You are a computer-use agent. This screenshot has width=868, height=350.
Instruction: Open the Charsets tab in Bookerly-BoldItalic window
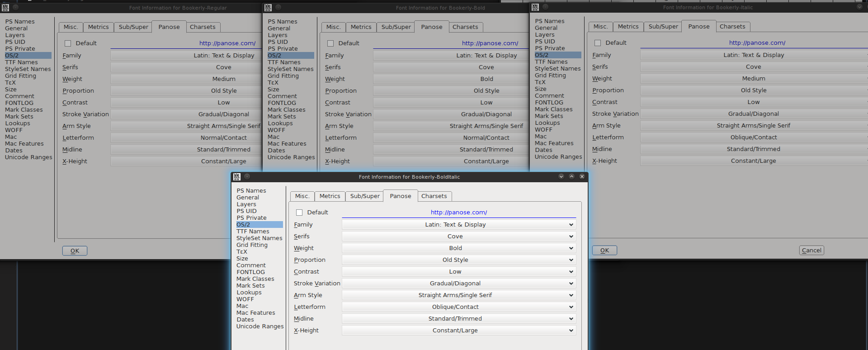(434, 196)
